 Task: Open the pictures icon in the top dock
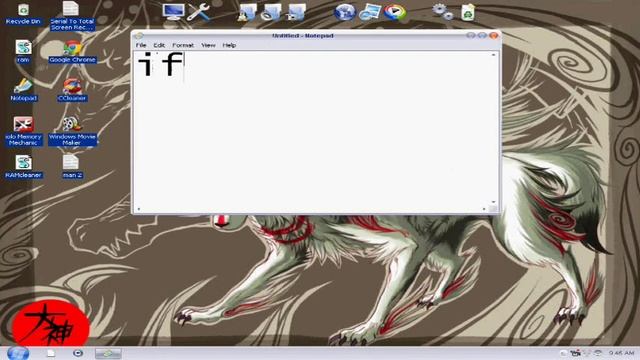pos(370,12)
